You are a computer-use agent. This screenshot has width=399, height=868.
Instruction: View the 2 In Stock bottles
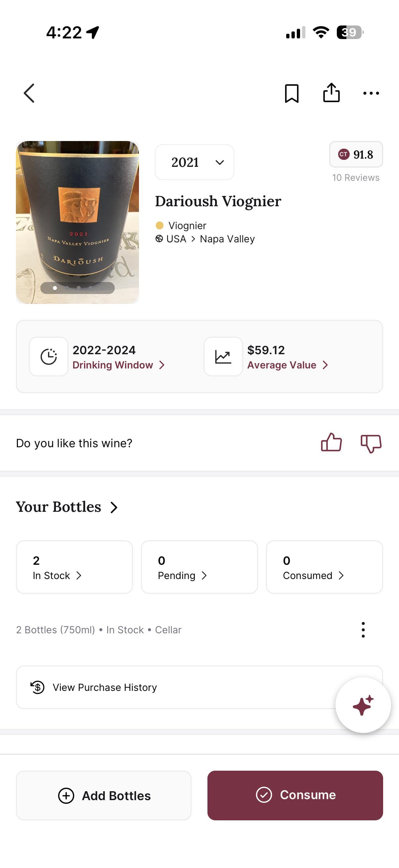click(74, 567)
